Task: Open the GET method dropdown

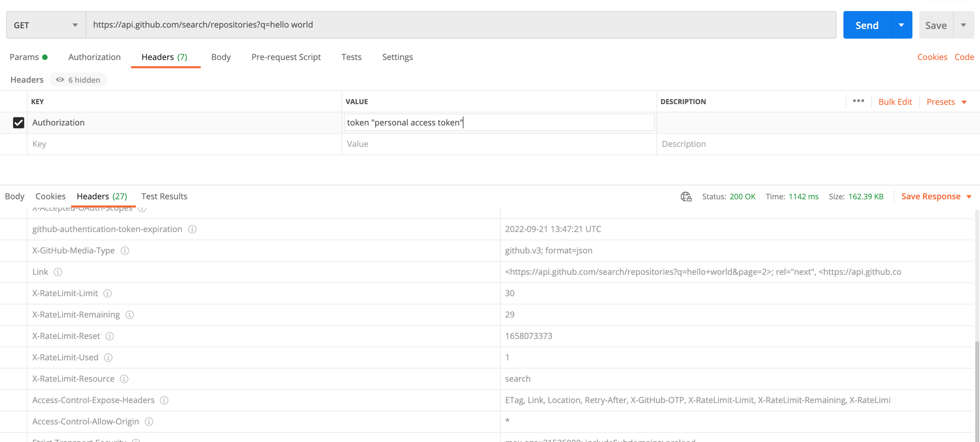Action: [x=46, y=25]
